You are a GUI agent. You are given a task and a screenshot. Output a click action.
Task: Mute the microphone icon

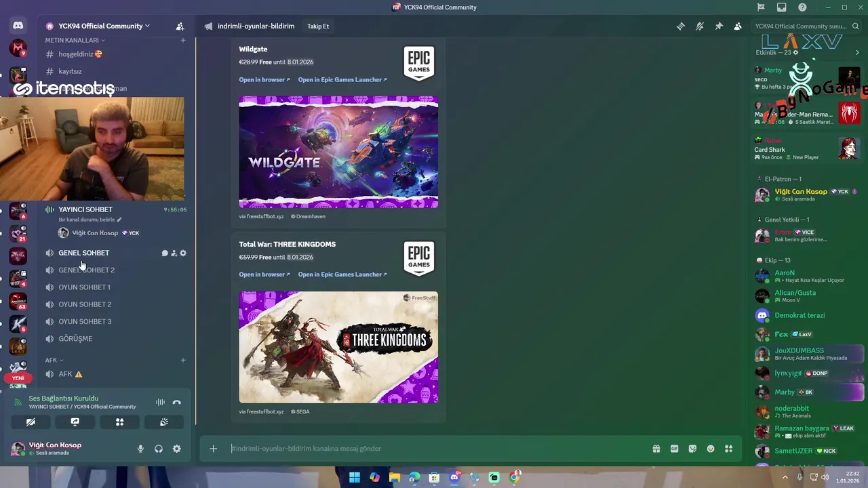coord(140,449)
